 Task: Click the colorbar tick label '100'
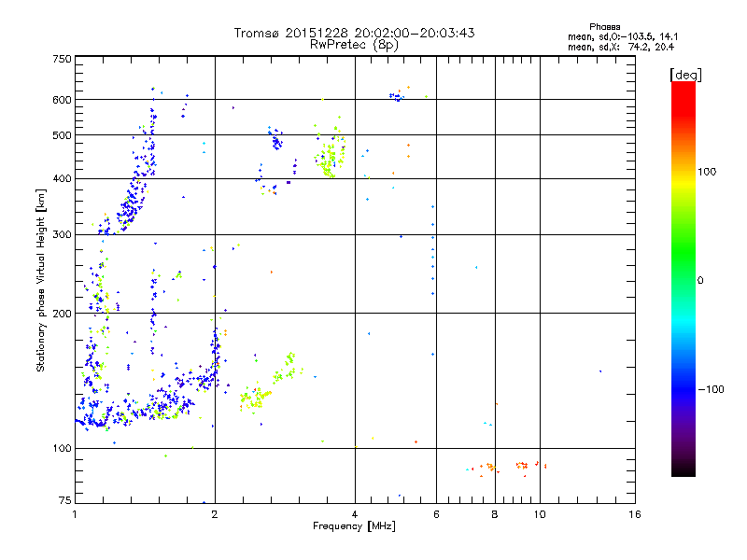coord(707,172)
